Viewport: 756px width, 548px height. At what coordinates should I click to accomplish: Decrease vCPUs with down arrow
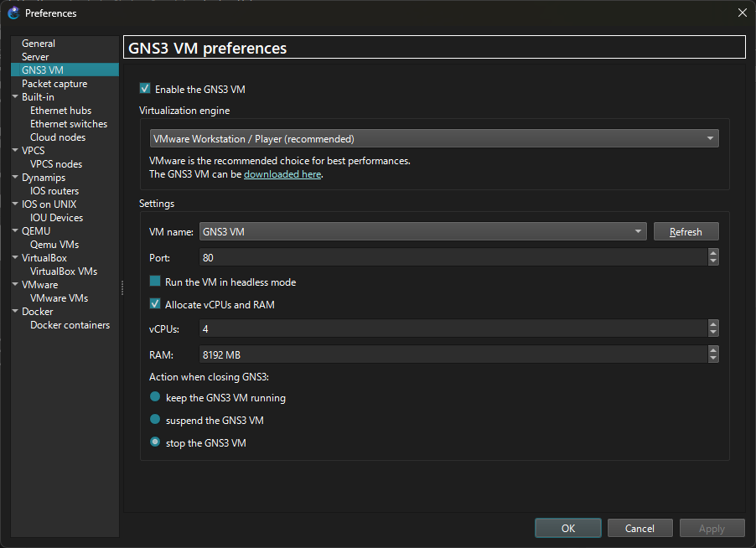click(x=713, y=333)
